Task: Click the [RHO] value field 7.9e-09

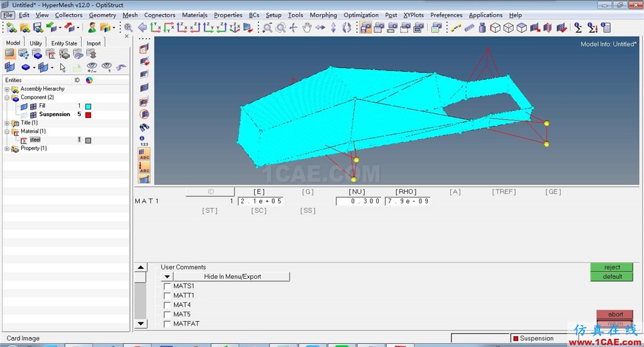Action: 408,202
